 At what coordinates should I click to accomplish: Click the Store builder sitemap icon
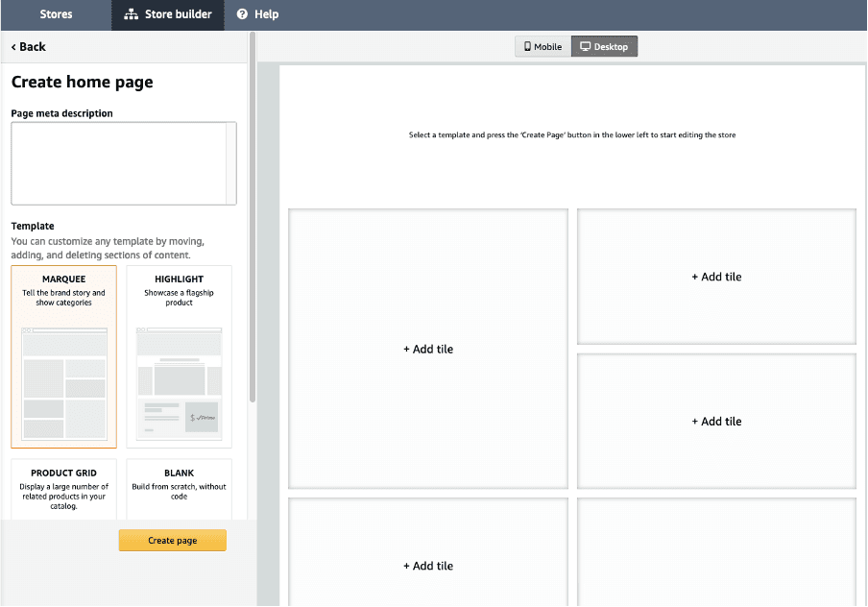point(132,14)
